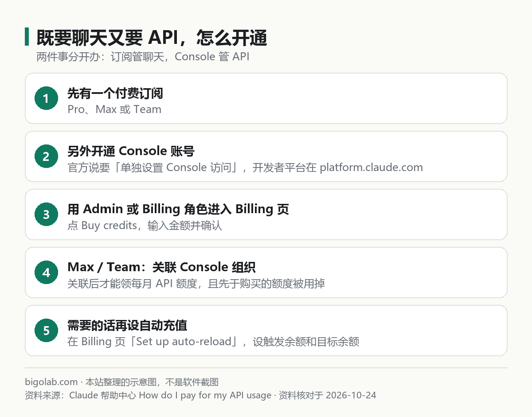Select the heading "需要的话再设自动充值"
The image size is (532, 417).
pyautogui.click(x=127, y=325)
